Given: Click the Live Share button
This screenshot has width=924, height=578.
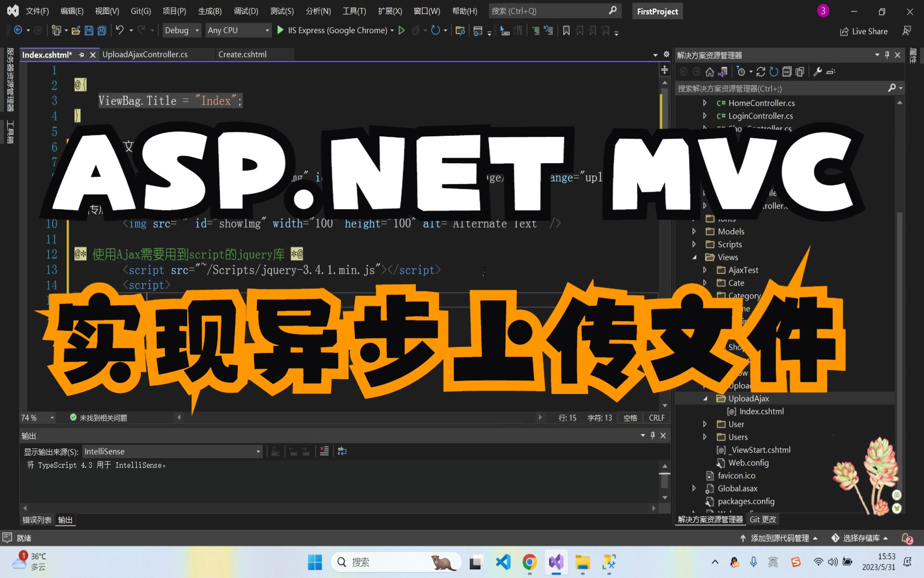Looking at the screenshot, I should point(864,31).
